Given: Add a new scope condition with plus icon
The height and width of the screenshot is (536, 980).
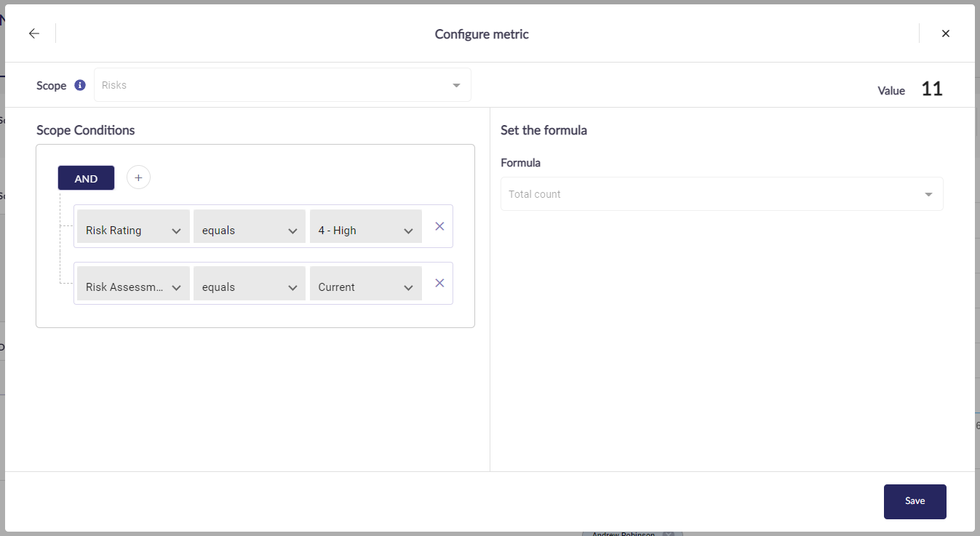Looking at the screenshot, I should (x=138, y=177).
